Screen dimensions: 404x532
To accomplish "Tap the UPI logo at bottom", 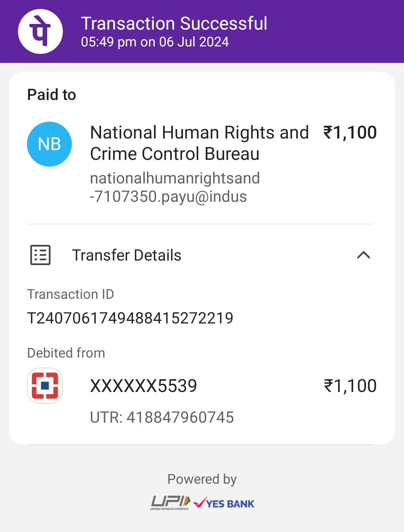I will [170, 502].
